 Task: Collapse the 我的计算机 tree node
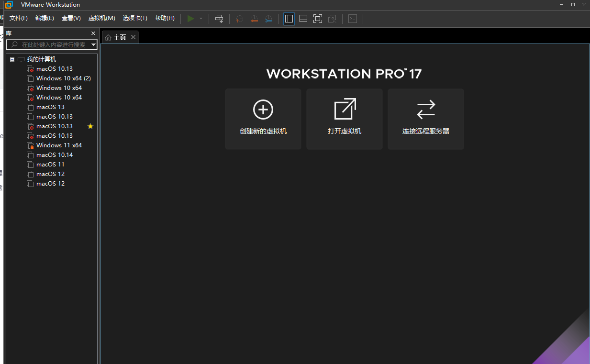coord(12,59)
